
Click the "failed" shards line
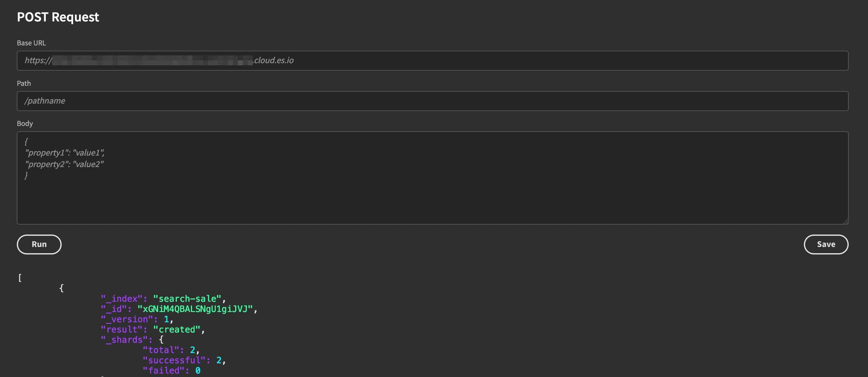pyautogui.click(x=172, y=370)
